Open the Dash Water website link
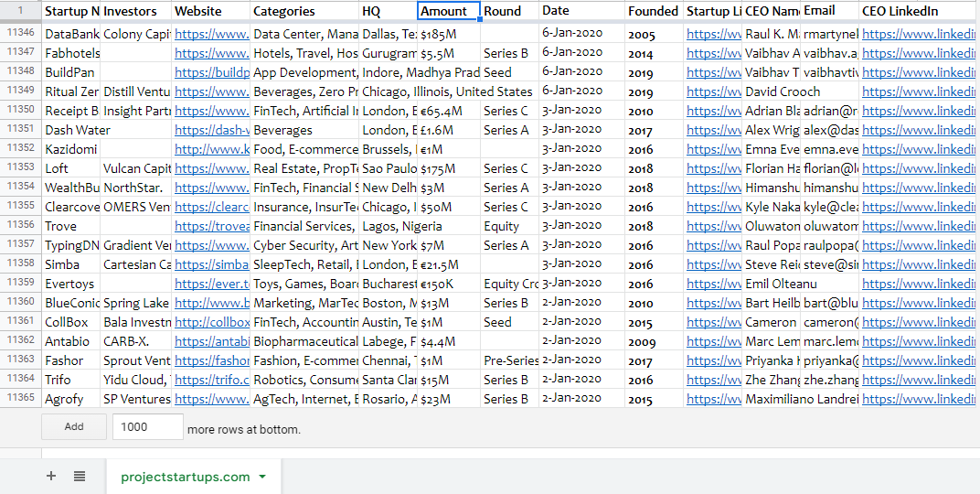This screenshot has width=980, height=494. 212,131
